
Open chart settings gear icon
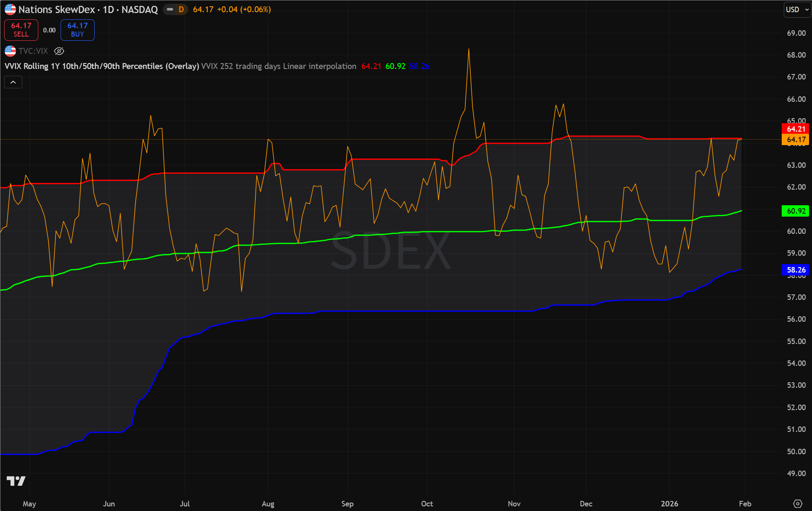[x=797, y=503]
